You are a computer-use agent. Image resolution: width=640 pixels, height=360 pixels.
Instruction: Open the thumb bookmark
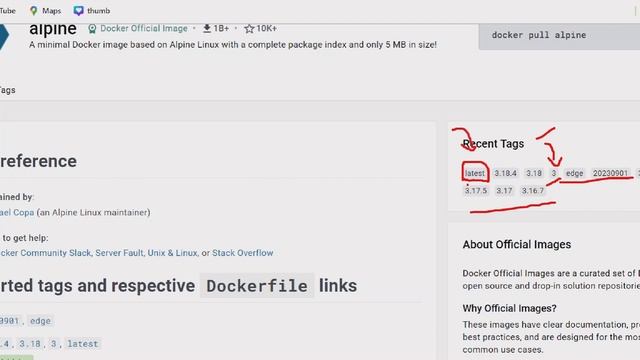click(92, 11)
